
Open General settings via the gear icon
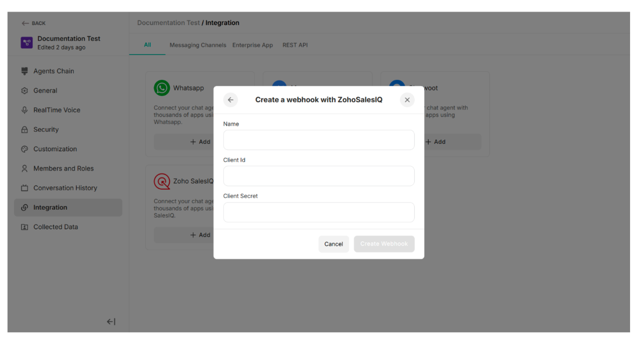tap(25, 90)
